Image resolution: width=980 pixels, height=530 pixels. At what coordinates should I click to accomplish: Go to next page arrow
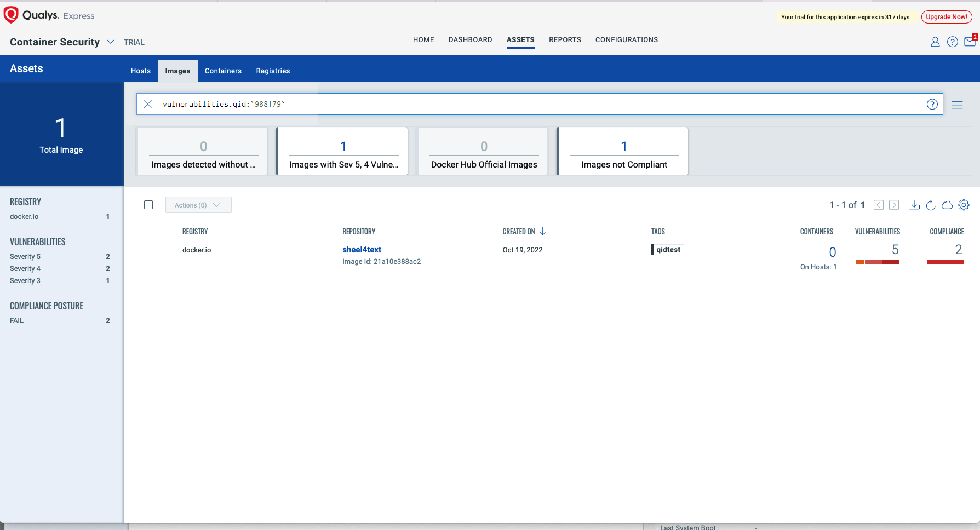click(894, 205)
